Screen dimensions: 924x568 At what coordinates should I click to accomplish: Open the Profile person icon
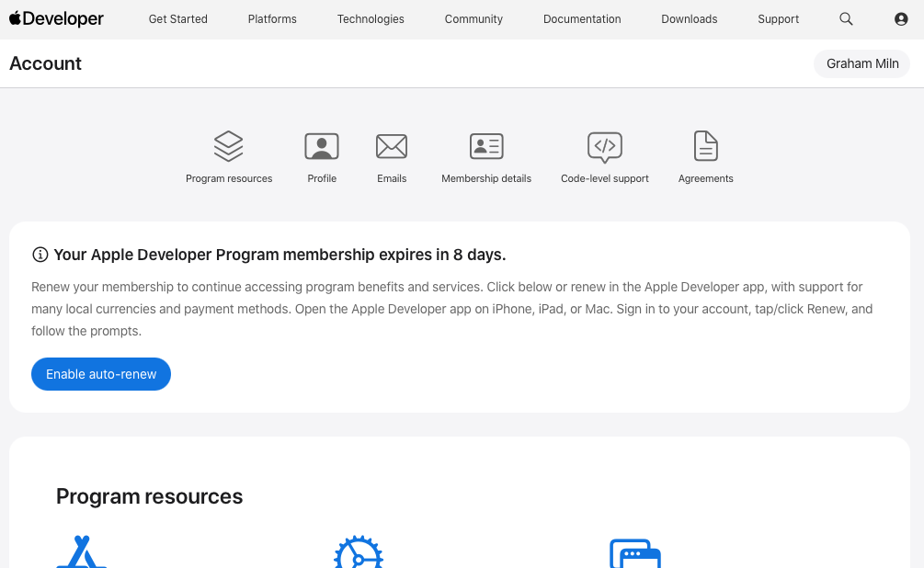322,146
